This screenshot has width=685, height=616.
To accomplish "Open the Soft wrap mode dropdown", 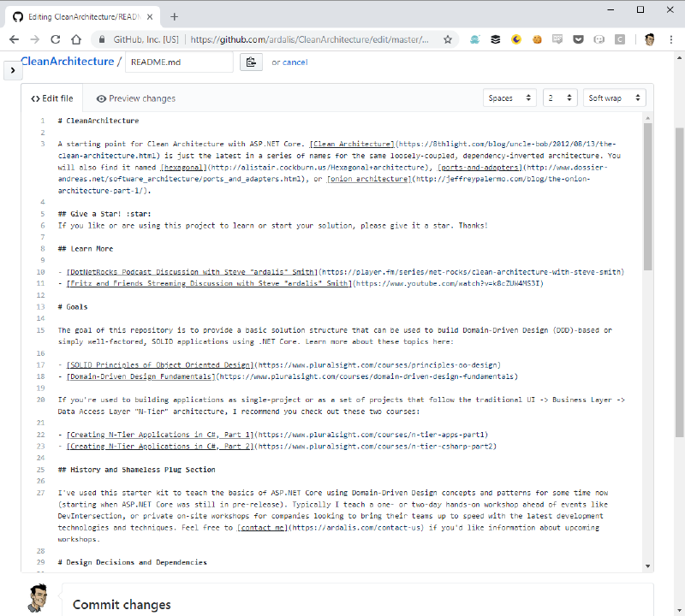I will point(615,98).
